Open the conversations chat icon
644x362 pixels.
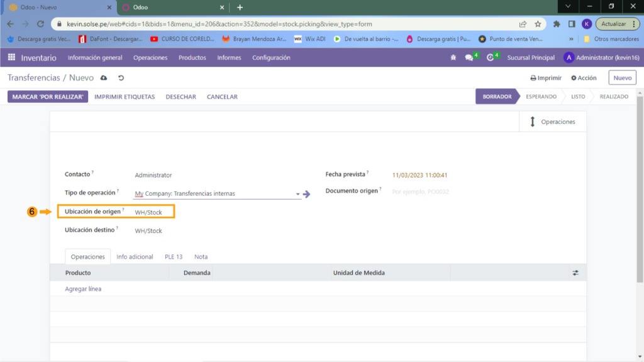click(469, 58)
